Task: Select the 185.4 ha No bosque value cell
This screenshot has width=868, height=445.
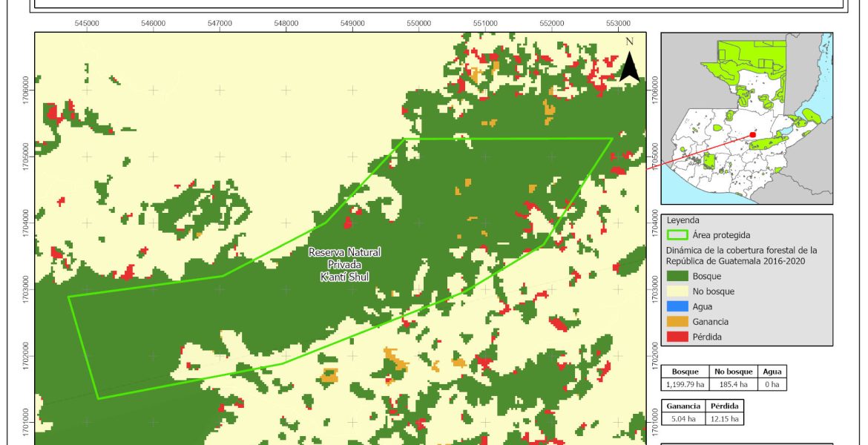Action: (x=734, y=384)
